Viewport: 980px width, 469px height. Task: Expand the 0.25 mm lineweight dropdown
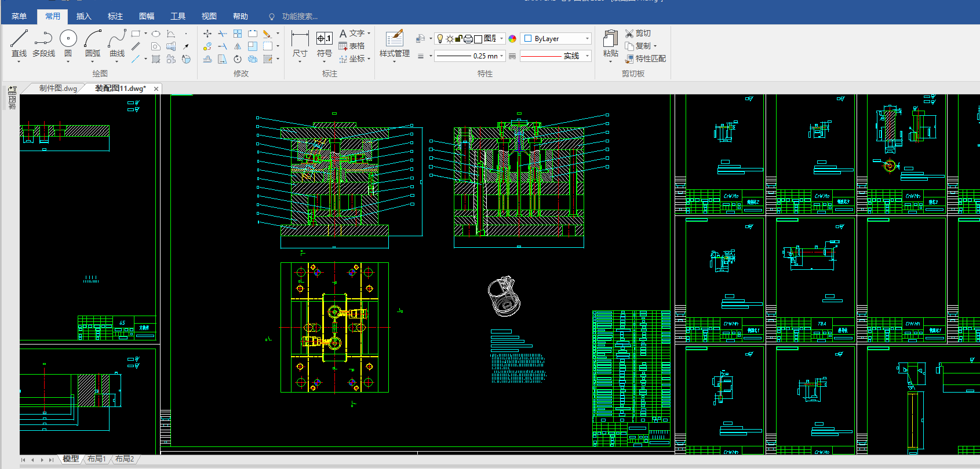pyautogui.click(x=469, y=56)
